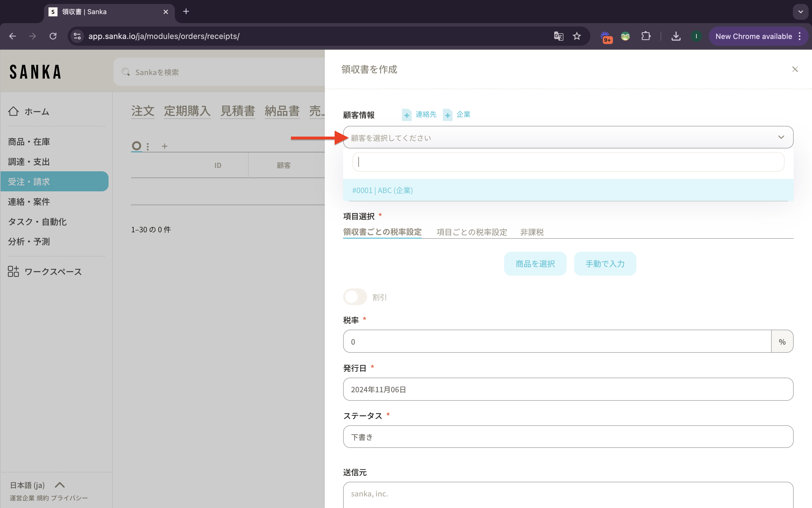Open the 規約 footer link
The width and height of the screenshot is (812, 508).
(x=43, y=498)
